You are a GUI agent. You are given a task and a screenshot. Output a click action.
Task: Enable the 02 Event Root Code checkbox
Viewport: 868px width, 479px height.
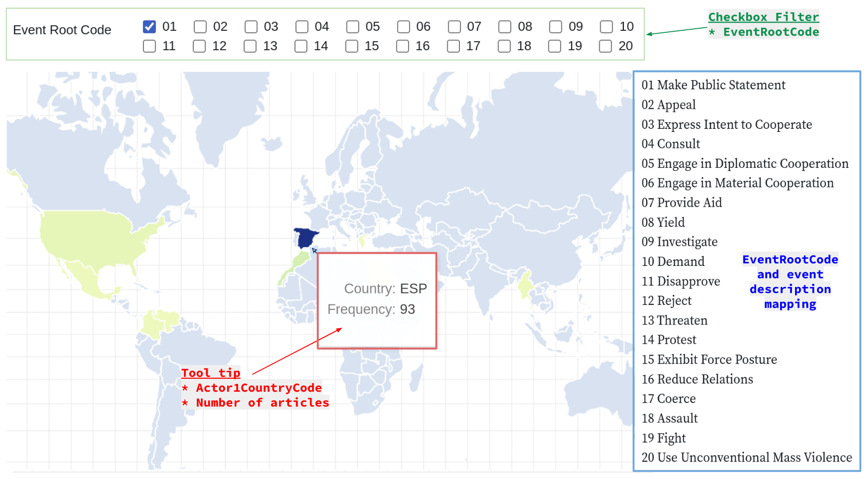200,27
